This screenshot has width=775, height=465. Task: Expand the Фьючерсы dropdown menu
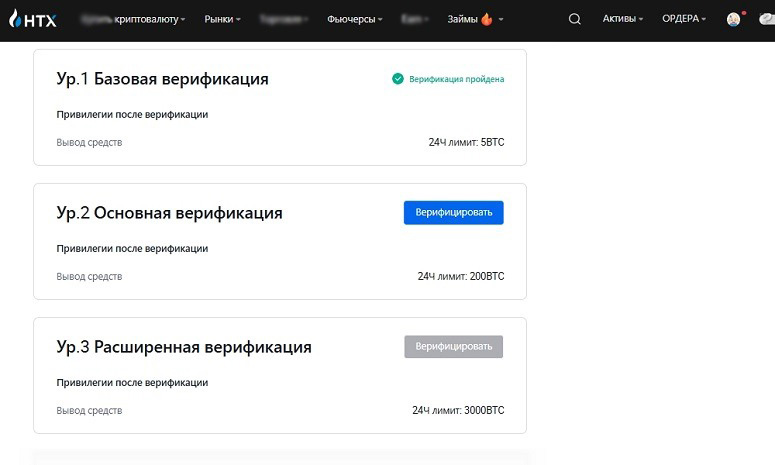click(x=354, y=19)
